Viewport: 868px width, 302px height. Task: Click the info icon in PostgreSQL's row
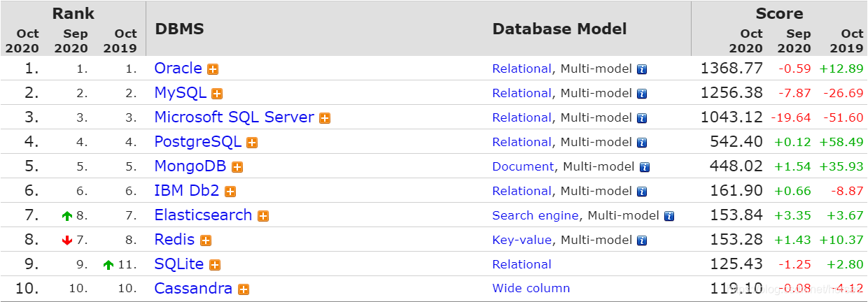[x=642, y=143]
